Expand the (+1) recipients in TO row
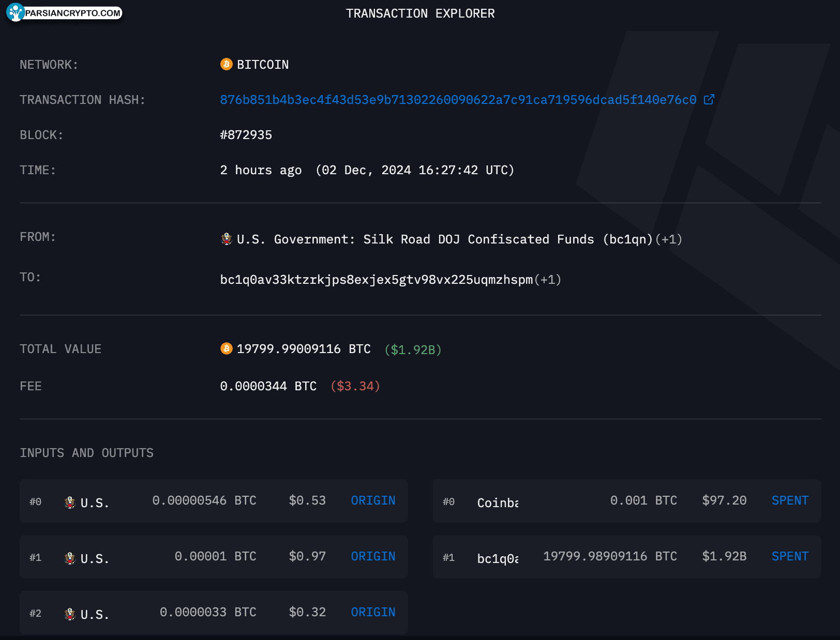Viewport: 840px width, 640px height. pos(548,280)
